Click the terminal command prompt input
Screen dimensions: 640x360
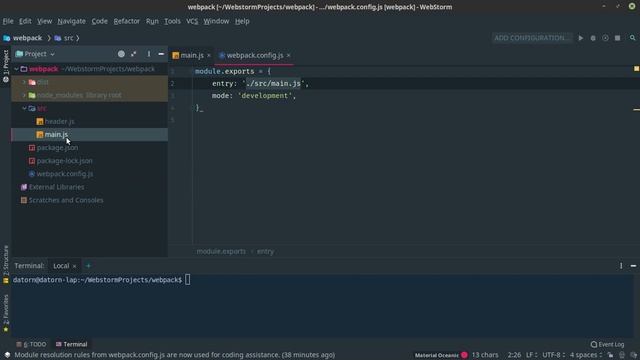pyautogui.click(x=187, y=280)
